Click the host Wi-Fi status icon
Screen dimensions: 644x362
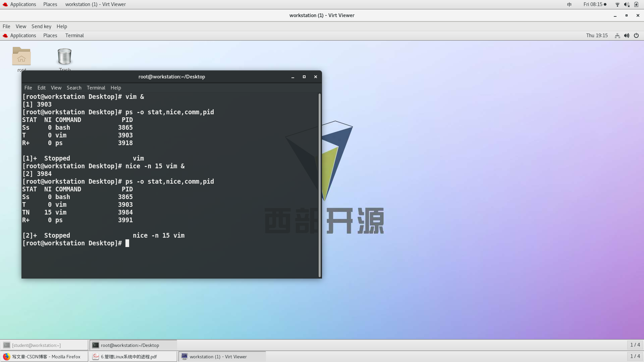coord(617,4)
